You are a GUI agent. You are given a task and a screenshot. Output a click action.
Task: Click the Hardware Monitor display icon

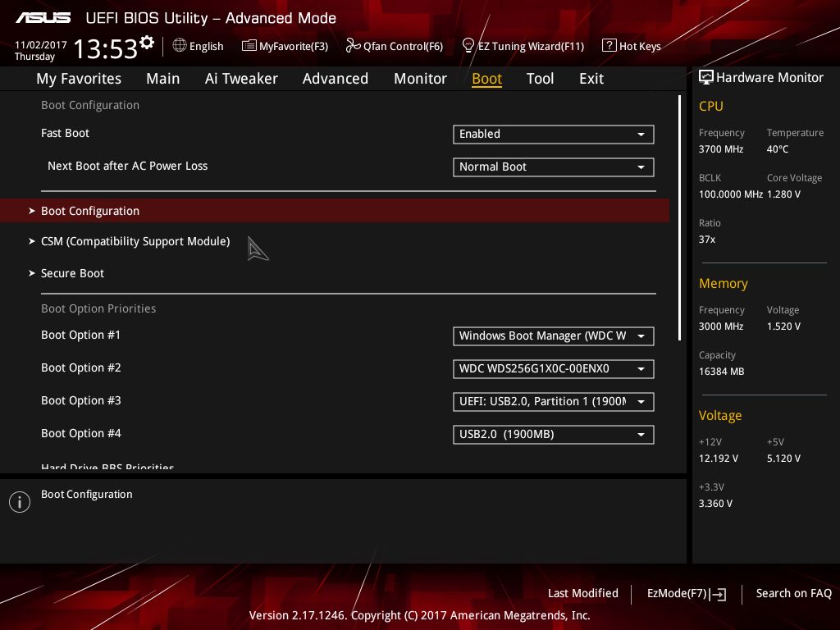coord(705,78)
